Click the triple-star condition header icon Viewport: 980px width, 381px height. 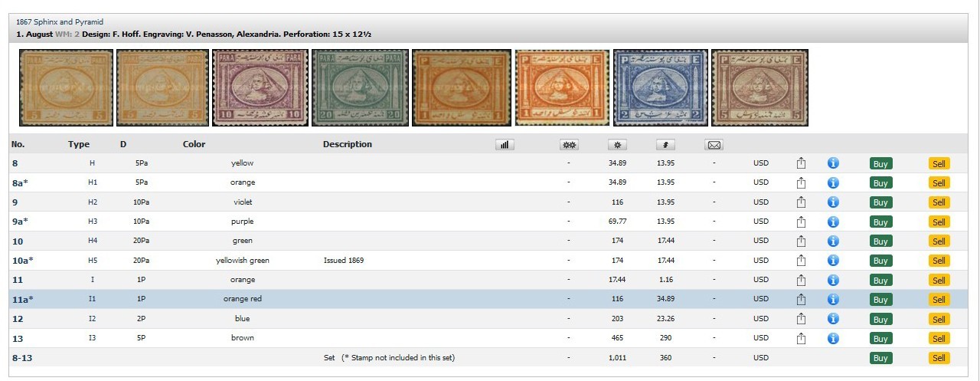tap(569, 144)
